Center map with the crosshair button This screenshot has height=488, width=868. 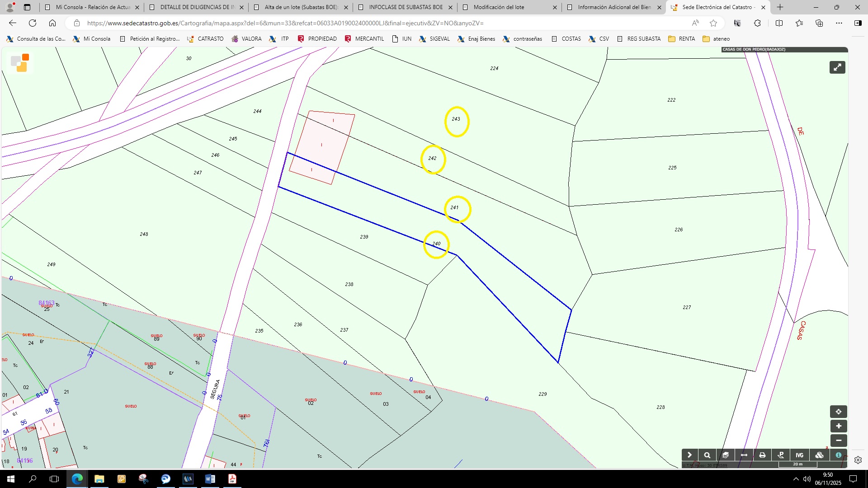(838, 412)
